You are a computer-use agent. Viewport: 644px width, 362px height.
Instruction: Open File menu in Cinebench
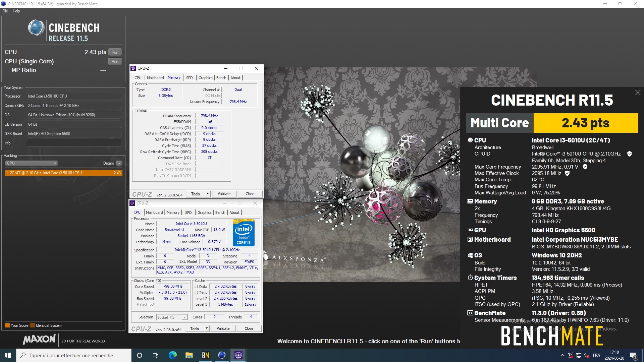click(5, 11)
